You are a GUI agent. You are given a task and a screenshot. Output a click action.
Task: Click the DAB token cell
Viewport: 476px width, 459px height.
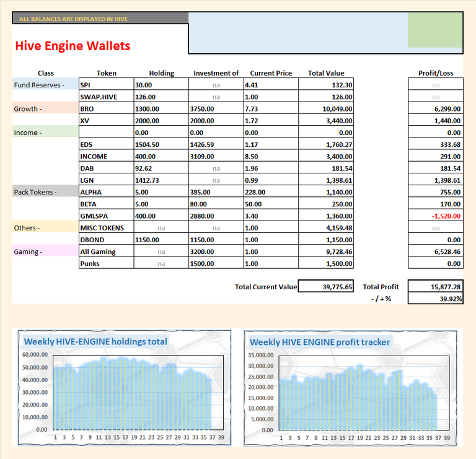tap(106, 168)
